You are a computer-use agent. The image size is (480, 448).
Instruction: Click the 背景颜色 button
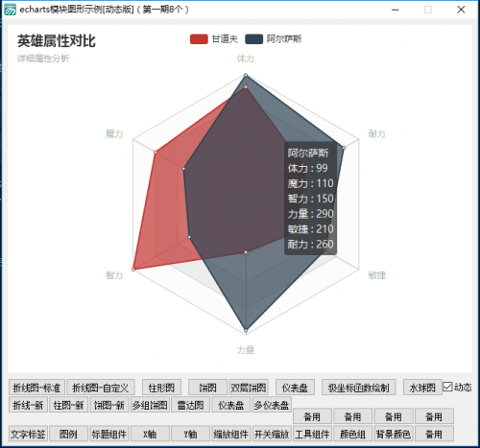394,434
